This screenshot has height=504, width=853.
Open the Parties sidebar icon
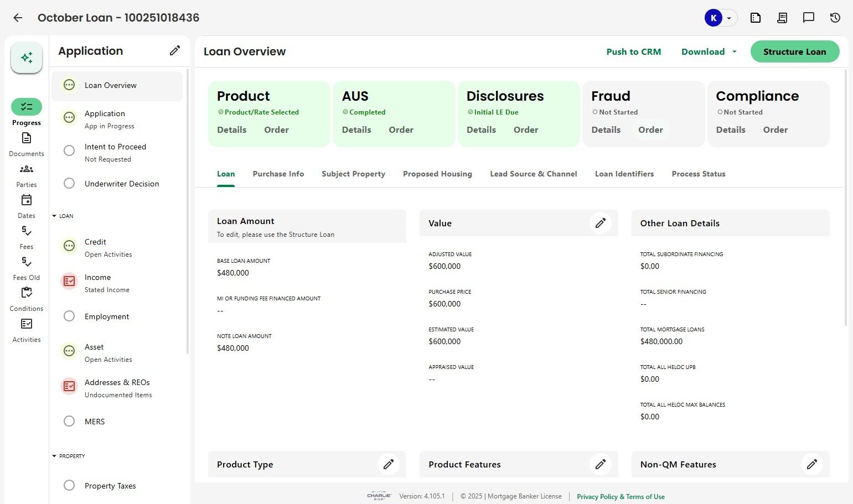click(x=27, y=169)
